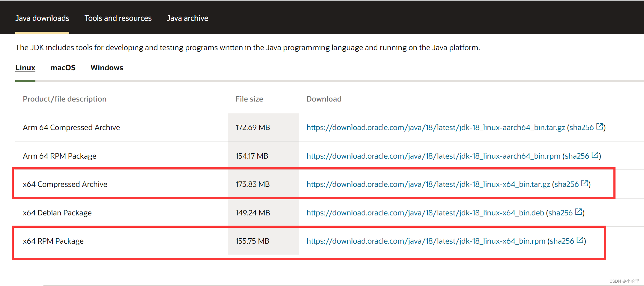Click the 172.69 MB file size
This screenshot has width=644, height=286.
coord(253,127)
